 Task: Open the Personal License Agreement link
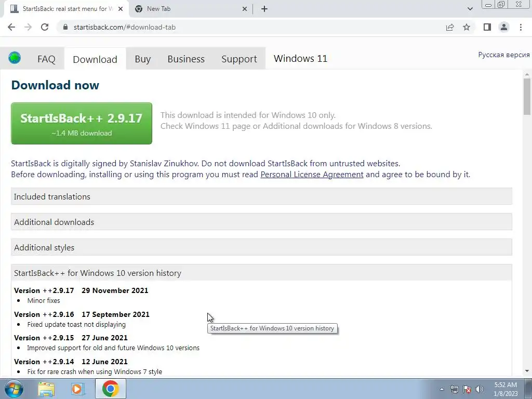click(312, 175)
